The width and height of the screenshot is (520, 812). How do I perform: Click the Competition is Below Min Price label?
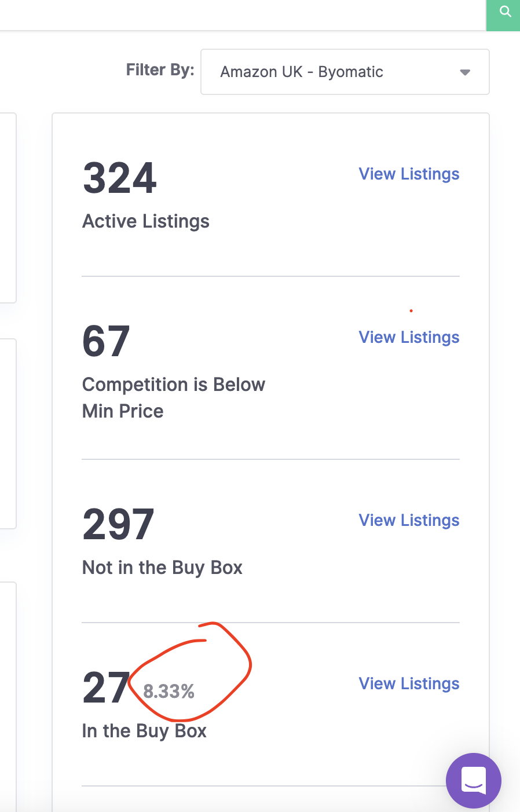click(x=174, y=398)
